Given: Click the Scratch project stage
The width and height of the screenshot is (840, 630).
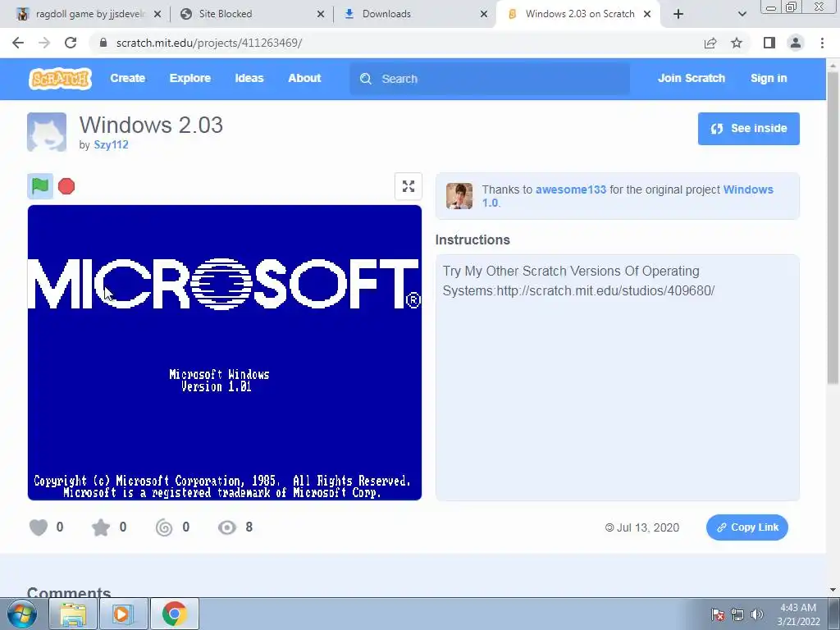Looking at the screenshot, I should 225,353.
